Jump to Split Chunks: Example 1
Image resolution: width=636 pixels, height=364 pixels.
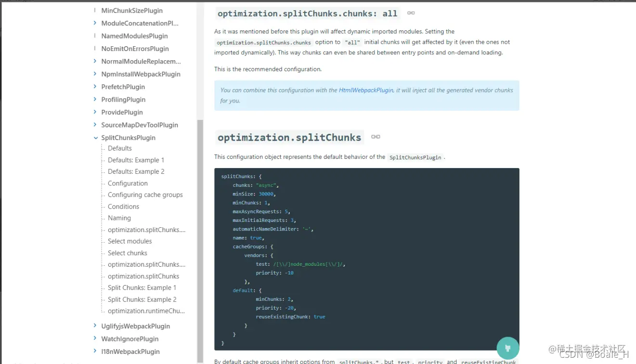coord(142,288)
